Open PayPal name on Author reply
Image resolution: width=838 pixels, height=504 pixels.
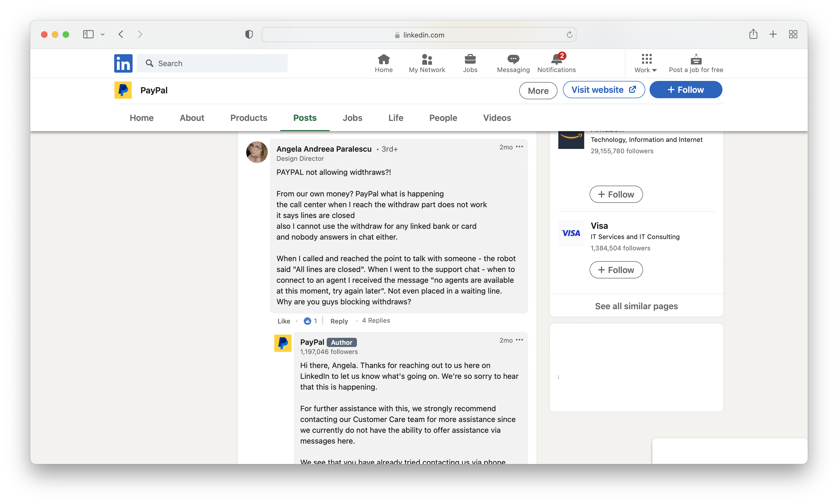[312, 342]
